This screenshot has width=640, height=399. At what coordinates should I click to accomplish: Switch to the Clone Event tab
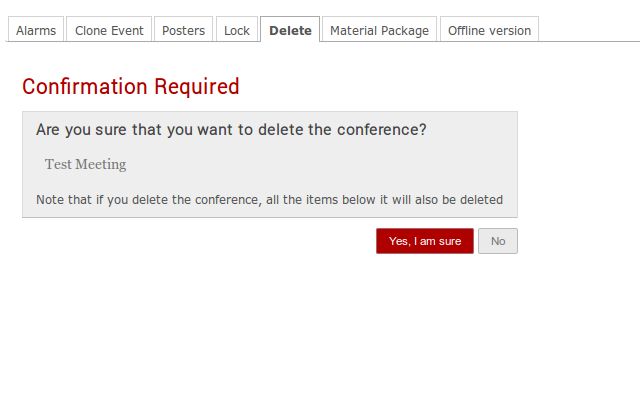[x=109, y=30]
